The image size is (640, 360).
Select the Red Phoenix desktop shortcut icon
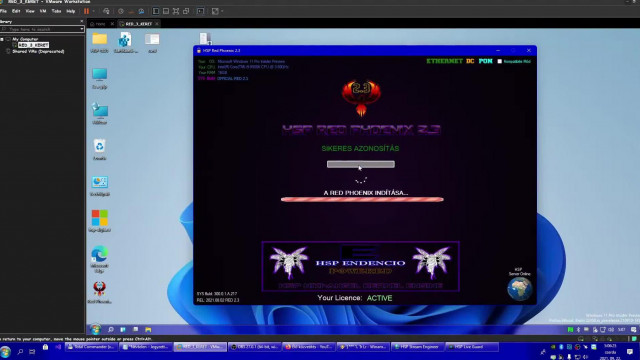tap(100, 289)
